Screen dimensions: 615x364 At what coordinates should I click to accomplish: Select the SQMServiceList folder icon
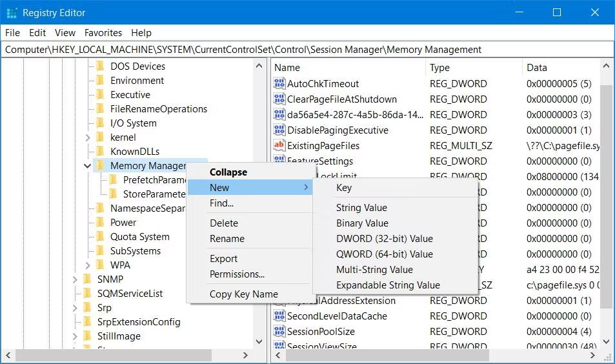(87, 294)
